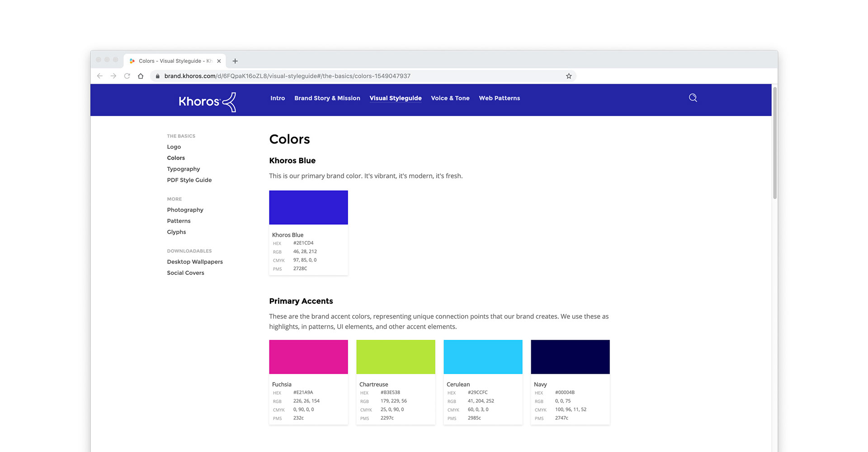Open Web Patterns nav item

coord(500,98)
